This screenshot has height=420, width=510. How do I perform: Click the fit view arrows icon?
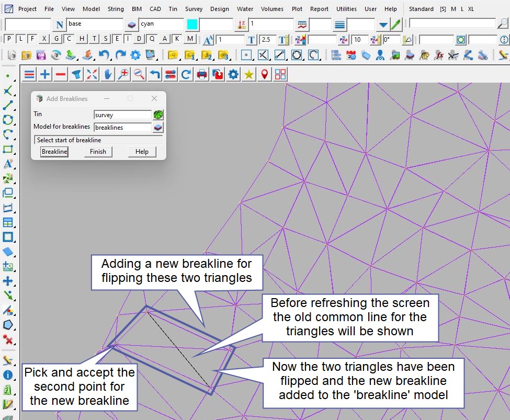[92, 75]
